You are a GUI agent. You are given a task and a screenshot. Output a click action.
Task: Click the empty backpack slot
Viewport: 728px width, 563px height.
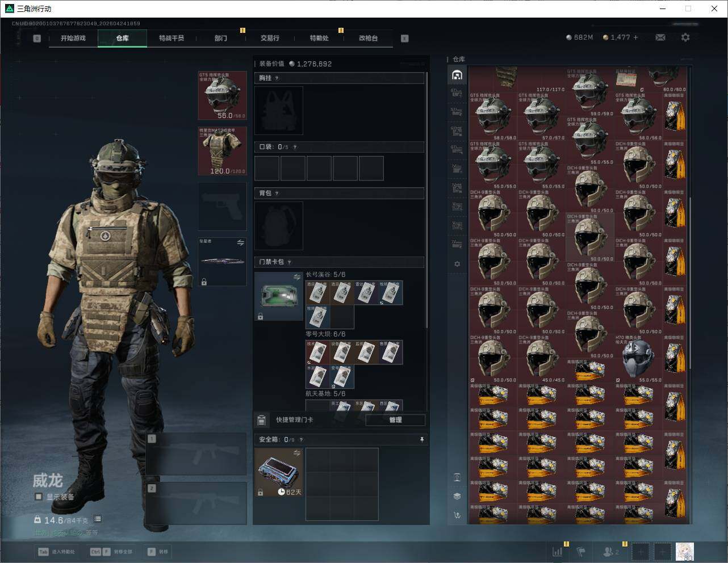279,226
